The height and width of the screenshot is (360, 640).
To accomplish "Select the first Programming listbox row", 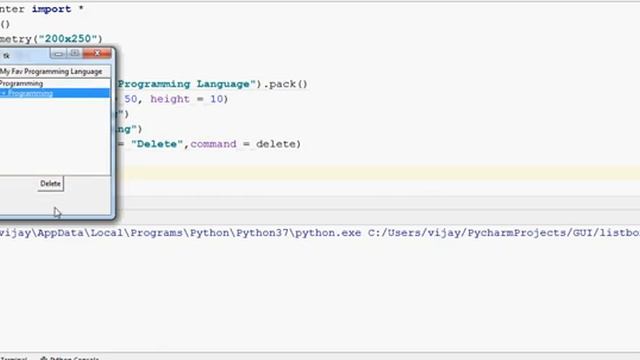I will pyautogui.click(x=55, y=83).
